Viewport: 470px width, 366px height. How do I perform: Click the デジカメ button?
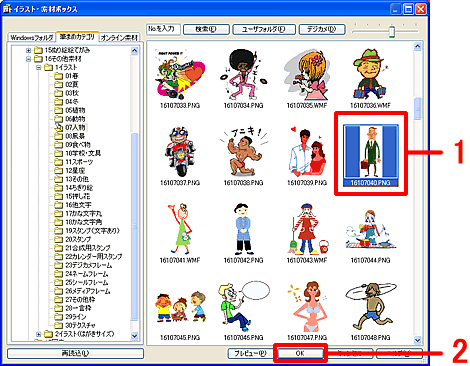click(x=322, y=29)
